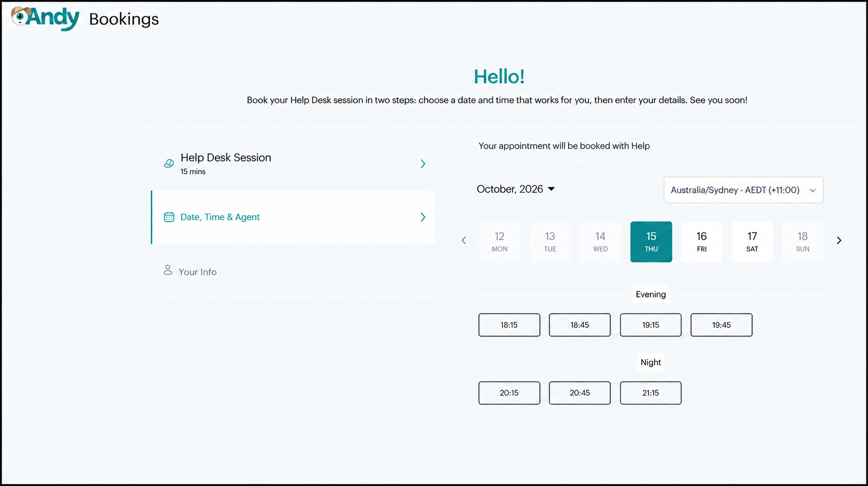
Task: Click the calendar icon beside Date, Time & Agent
Action: pyautogui.click(x=169, y=217)
